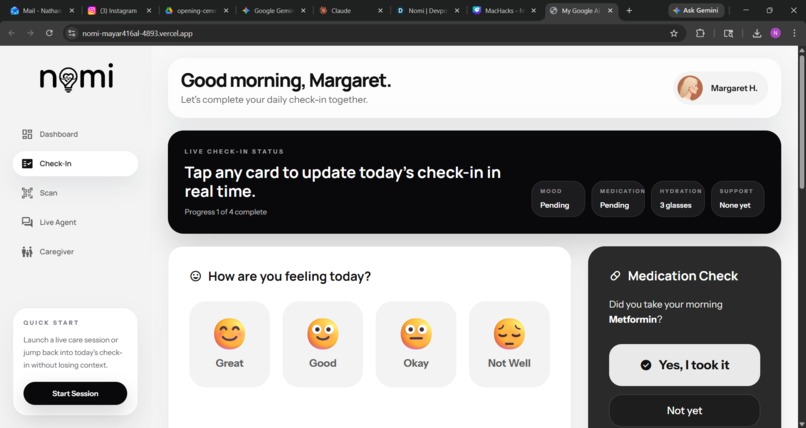Confirm Yes, I took it
This screenshot has height=428, width=806.
(x=684, y=365)
